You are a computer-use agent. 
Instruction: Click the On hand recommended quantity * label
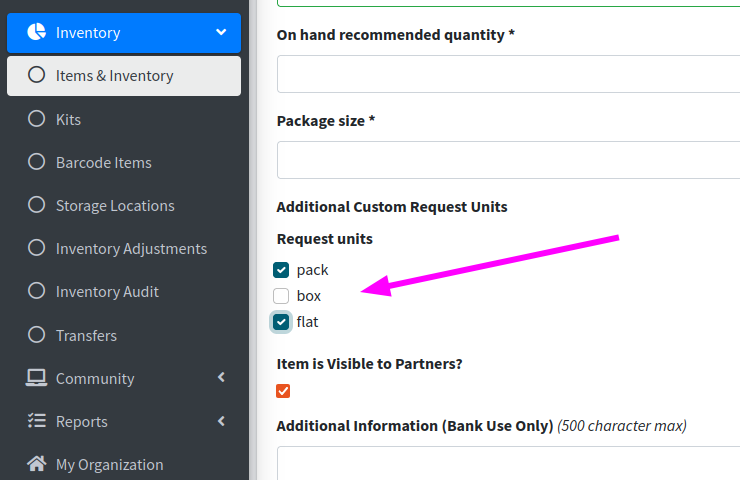(395, 35)
